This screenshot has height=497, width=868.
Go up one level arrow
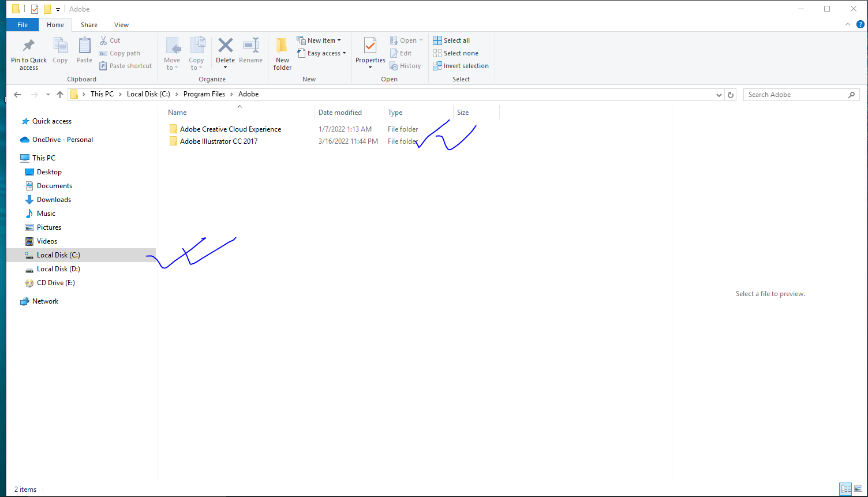tap(60, 95)
